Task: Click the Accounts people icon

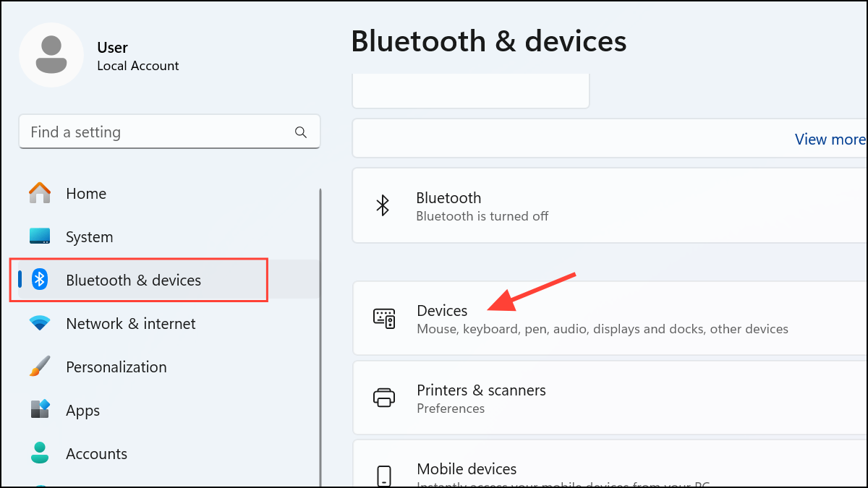Action: 39,453
